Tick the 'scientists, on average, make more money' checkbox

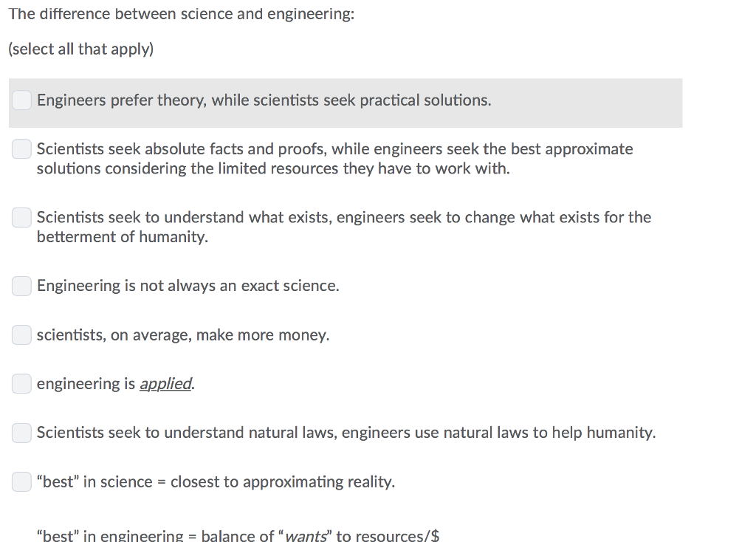point(21,335)
